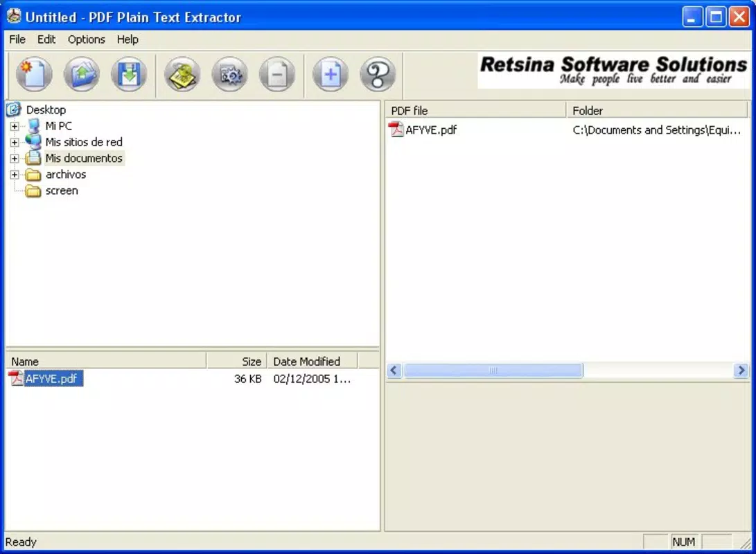Select screen label in folder tree
Viewport: 756px width, 554px height.
[x=62, y=190]
